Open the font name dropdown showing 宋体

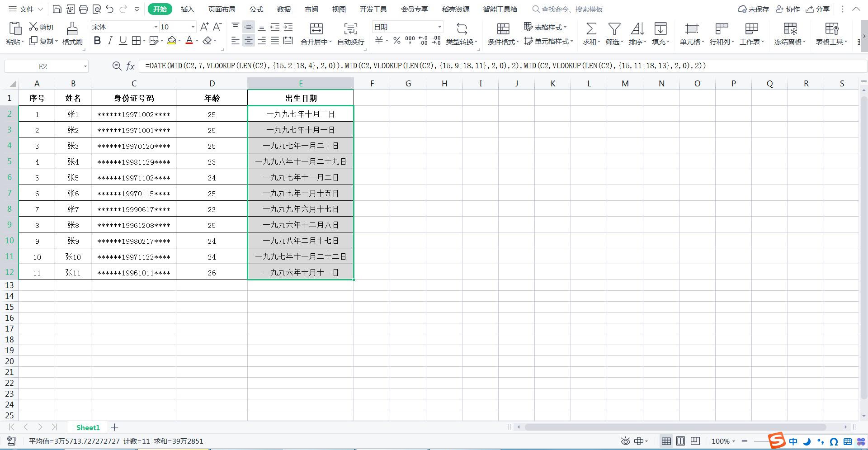click(x=156, y=27)
